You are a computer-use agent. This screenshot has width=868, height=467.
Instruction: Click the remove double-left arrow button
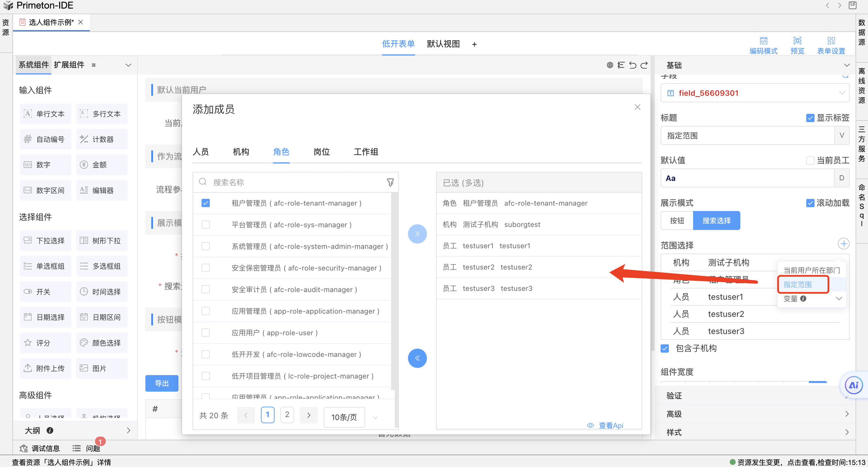click(417, 358)
